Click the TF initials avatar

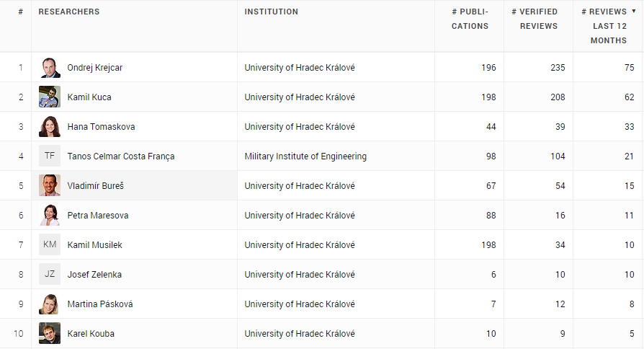pos(50,156)
